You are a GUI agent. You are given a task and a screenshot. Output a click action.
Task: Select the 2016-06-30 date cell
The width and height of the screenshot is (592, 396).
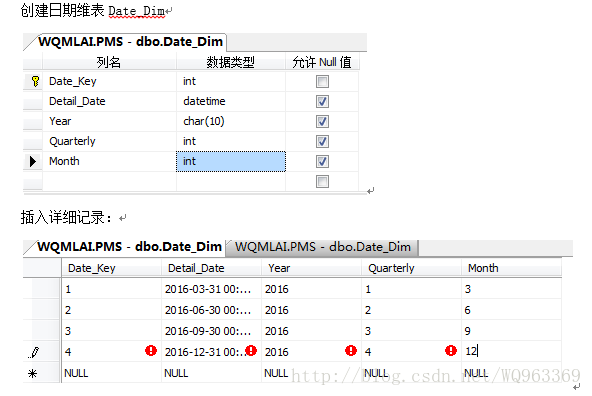211,310
